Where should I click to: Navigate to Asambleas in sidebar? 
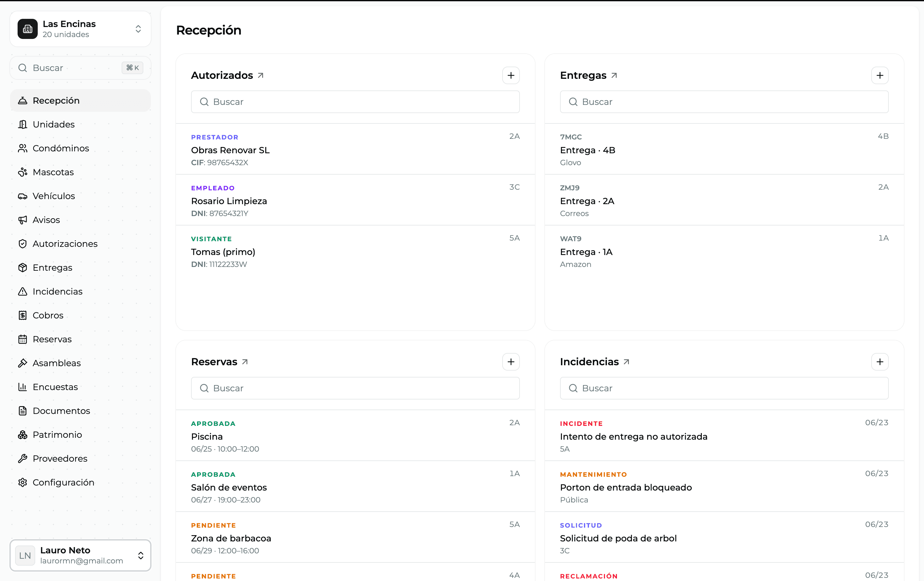pyautogui.click(x=80, y=363)
